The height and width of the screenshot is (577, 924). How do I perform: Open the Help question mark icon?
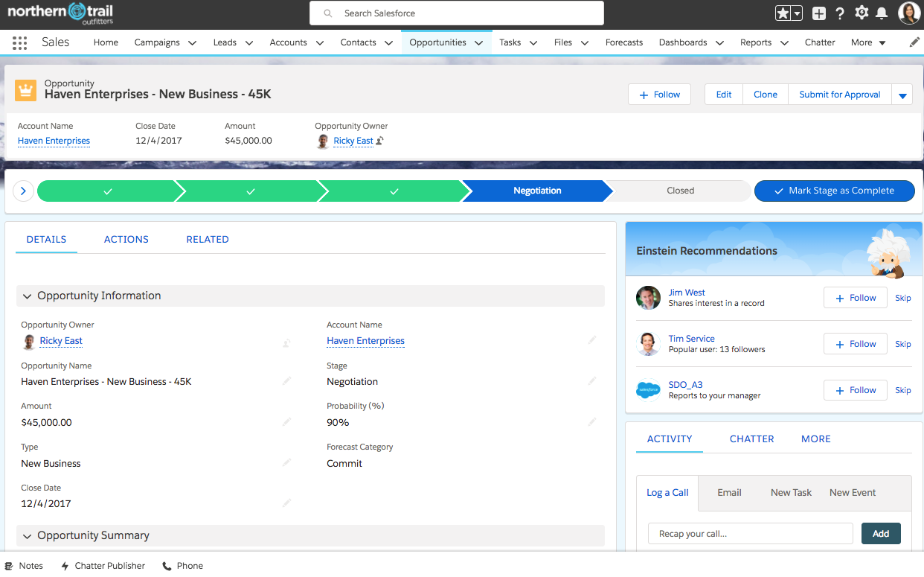[840, 13]
